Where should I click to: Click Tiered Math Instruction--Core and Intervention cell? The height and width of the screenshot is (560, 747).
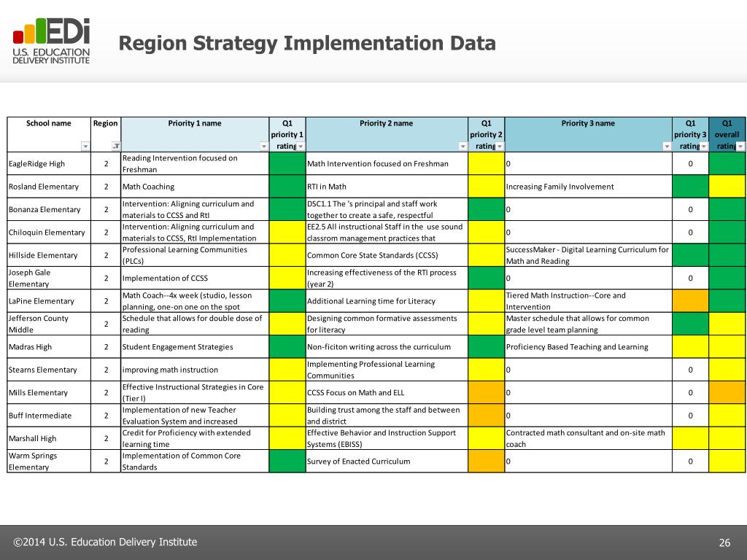pyautogui.click(x=589, y=300)
